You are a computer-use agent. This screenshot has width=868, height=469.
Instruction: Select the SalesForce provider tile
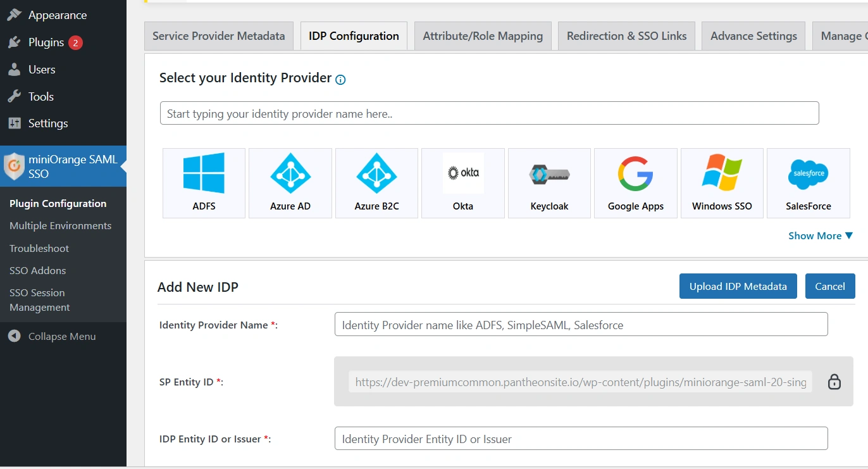coord(809,183)
